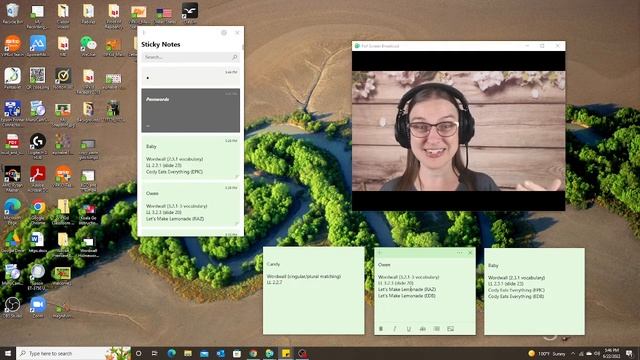The width and height of the screenshot is (640, 360).
Task: Open Task View on the taskbar
Action: point(155,353)
